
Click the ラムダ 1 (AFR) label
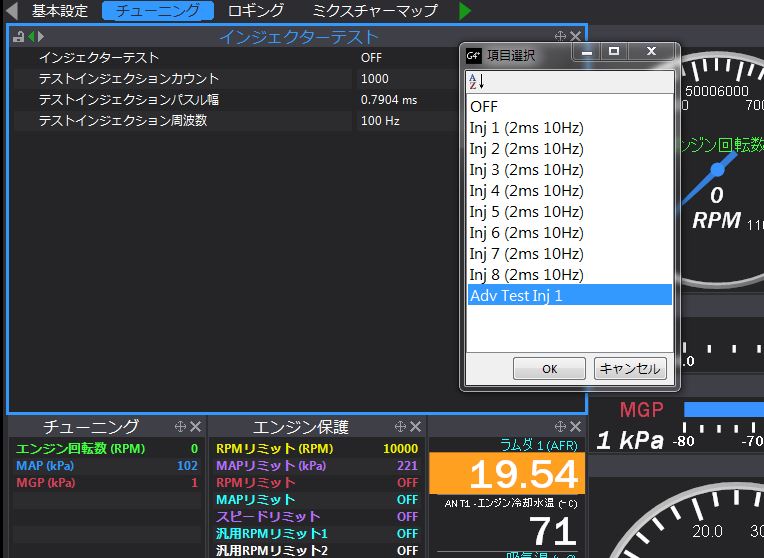coord(539,445)
